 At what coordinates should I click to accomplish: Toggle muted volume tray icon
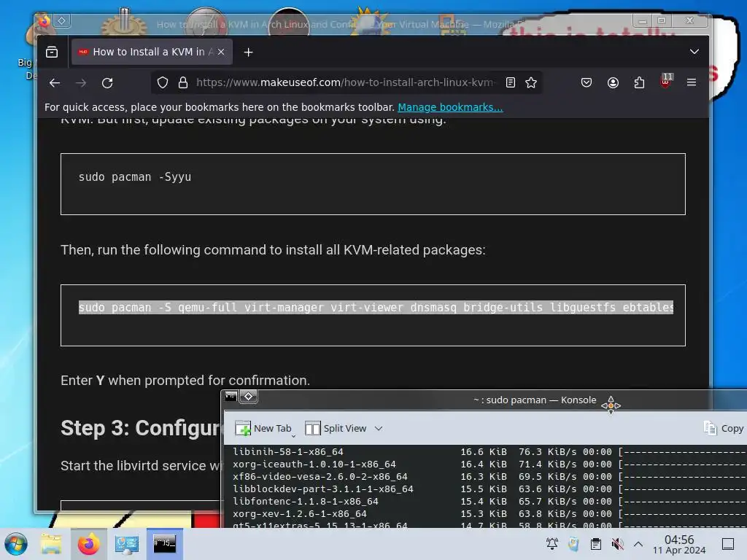(617, 544)
